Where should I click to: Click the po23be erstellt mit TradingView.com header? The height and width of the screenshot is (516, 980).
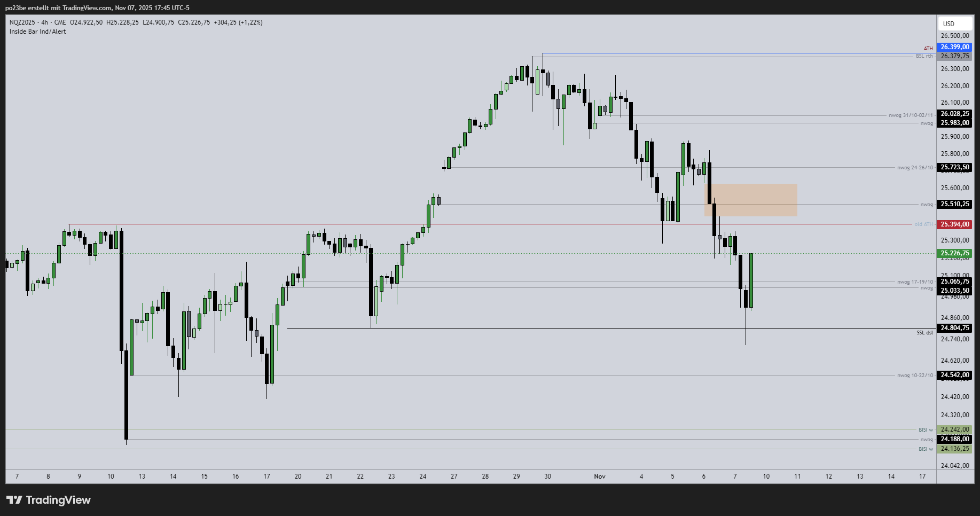tap(97, 8)
